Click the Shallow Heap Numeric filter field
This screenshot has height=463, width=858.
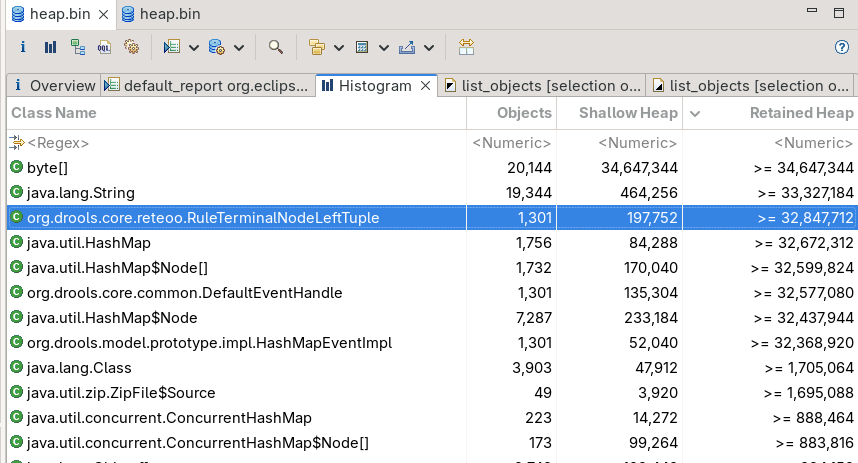coord(619,143)
